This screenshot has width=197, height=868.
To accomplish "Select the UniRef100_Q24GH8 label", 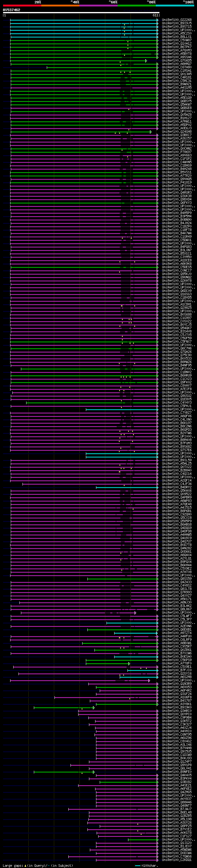I will pyautogui.click(x=176, y=132).
